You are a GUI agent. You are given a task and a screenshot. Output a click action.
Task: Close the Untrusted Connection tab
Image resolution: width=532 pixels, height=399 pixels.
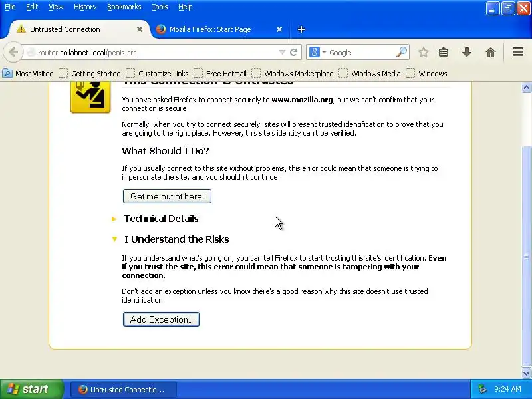(x=140, y=29)
